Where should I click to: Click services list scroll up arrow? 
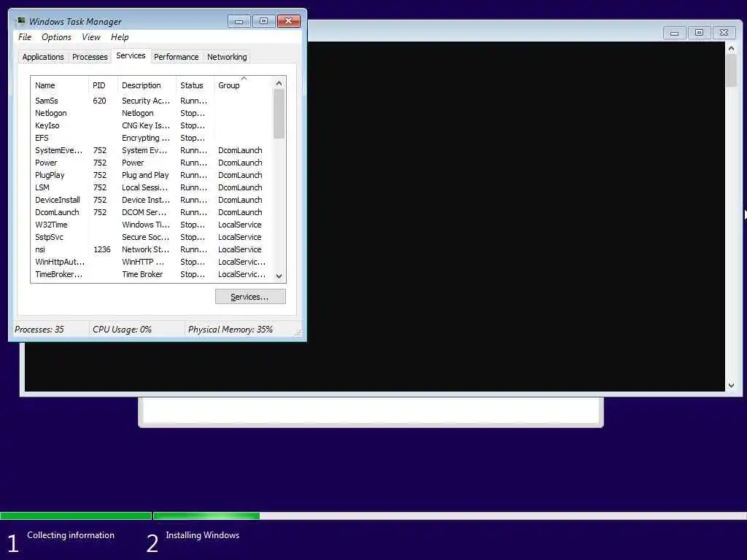tap(279, 83)
